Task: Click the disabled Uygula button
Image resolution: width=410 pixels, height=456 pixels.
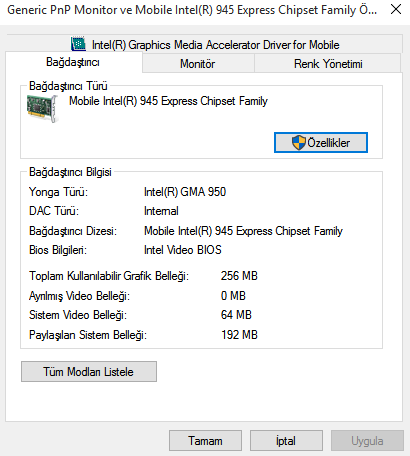Action: (367, 441)
